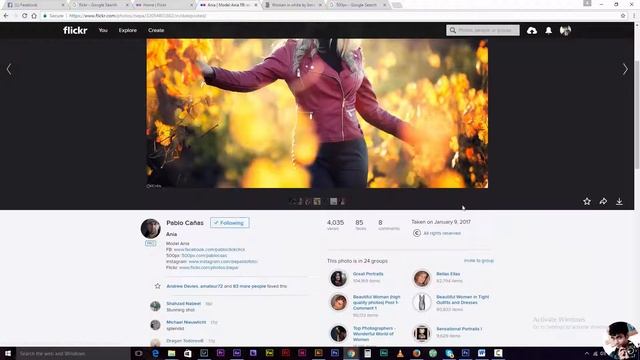The image size is (640, 360).
Task: Open the Create menu
Action: coord(156,30)
